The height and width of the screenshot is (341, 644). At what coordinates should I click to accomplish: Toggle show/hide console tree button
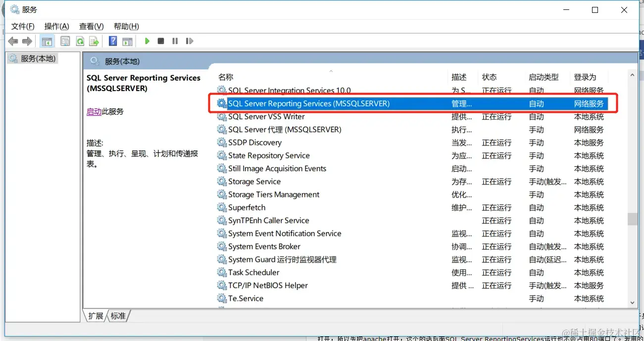47,41
